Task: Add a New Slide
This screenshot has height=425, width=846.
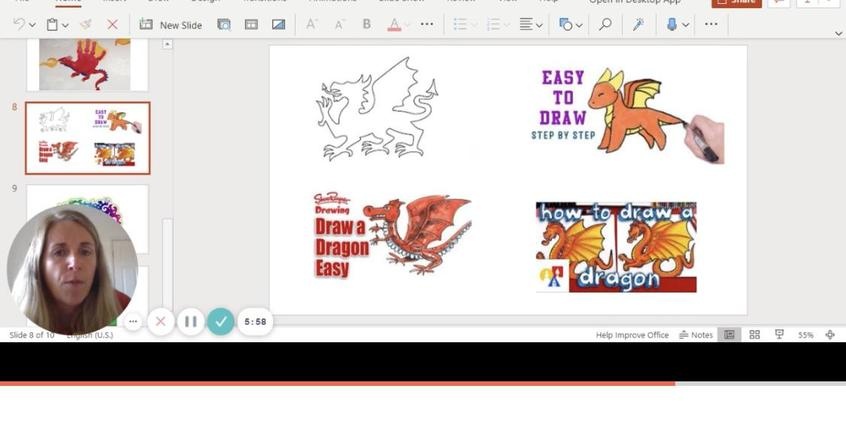Action: (x=170, y=24)
